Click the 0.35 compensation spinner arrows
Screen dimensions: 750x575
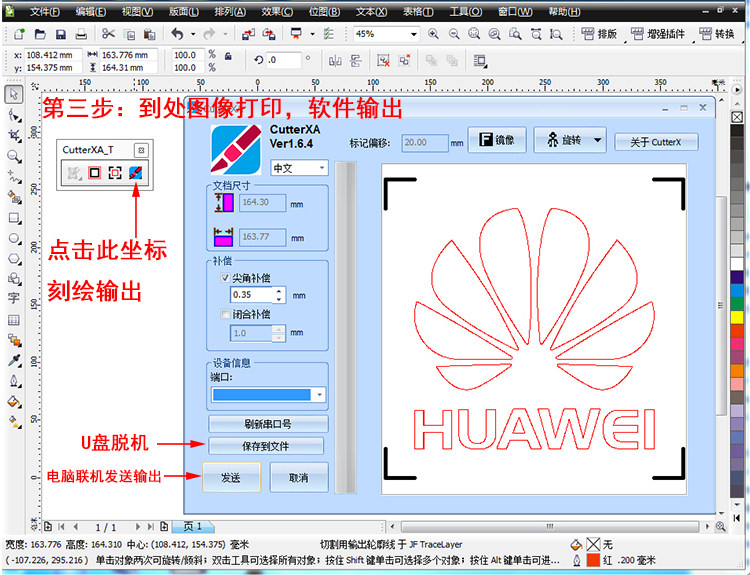click(279, 295)
